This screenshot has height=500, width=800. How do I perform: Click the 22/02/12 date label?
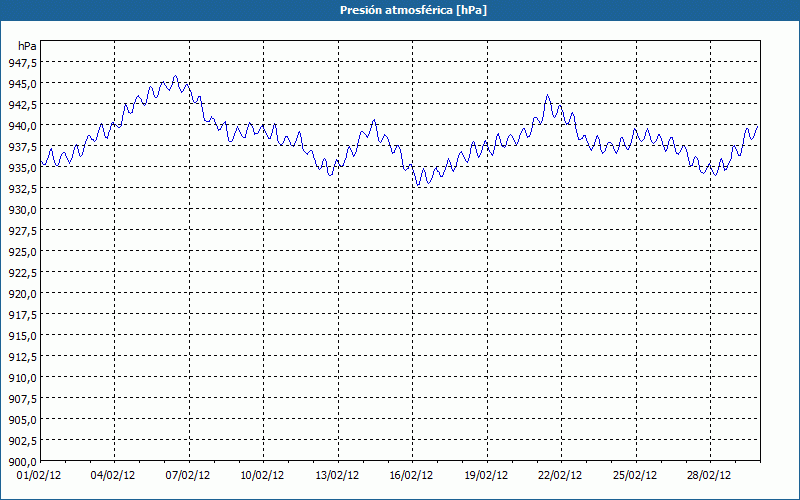coord(560,475)
